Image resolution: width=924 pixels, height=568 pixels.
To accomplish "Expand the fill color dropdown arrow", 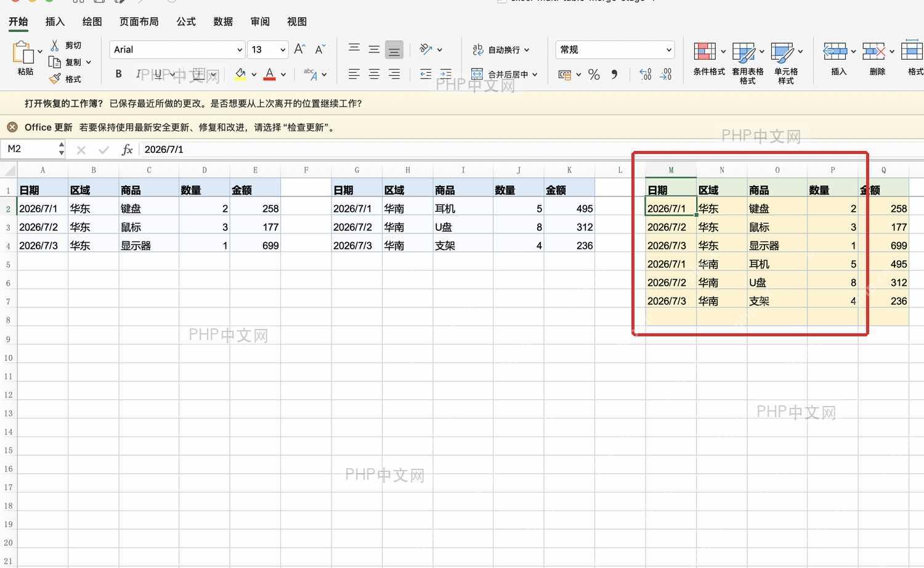I will click(x=254, y=75).
